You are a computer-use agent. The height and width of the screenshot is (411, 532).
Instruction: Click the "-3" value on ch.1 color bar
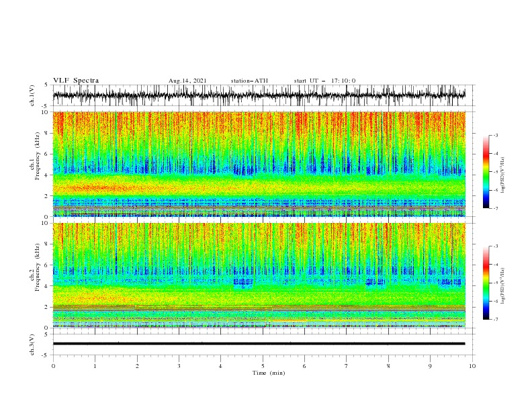[495, 135]
